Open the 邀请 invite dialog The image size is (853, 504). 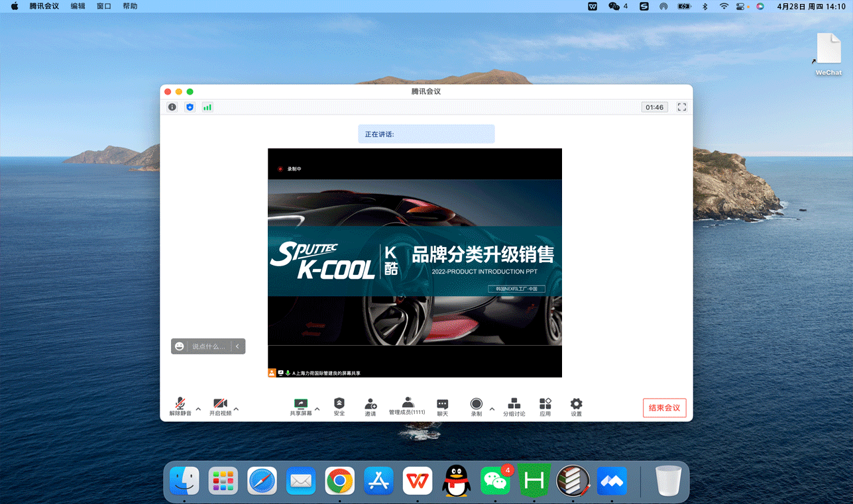[x=370, y=407]
